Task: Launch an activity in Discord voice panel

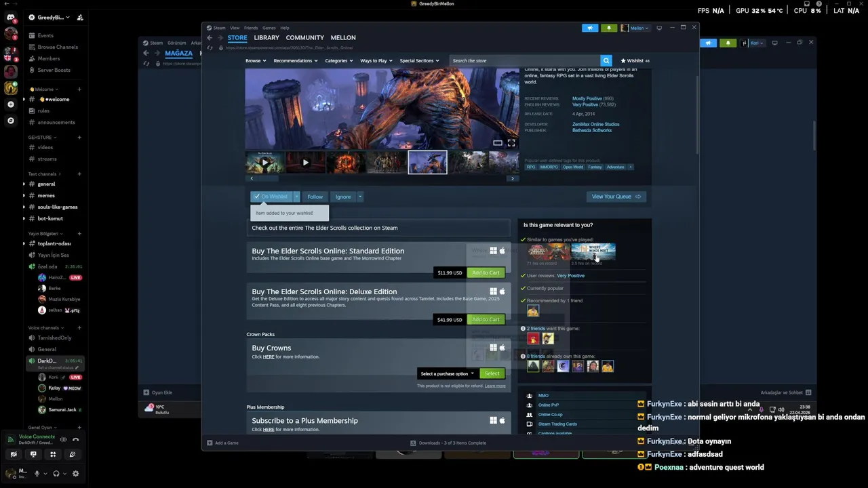Action: 53,454
